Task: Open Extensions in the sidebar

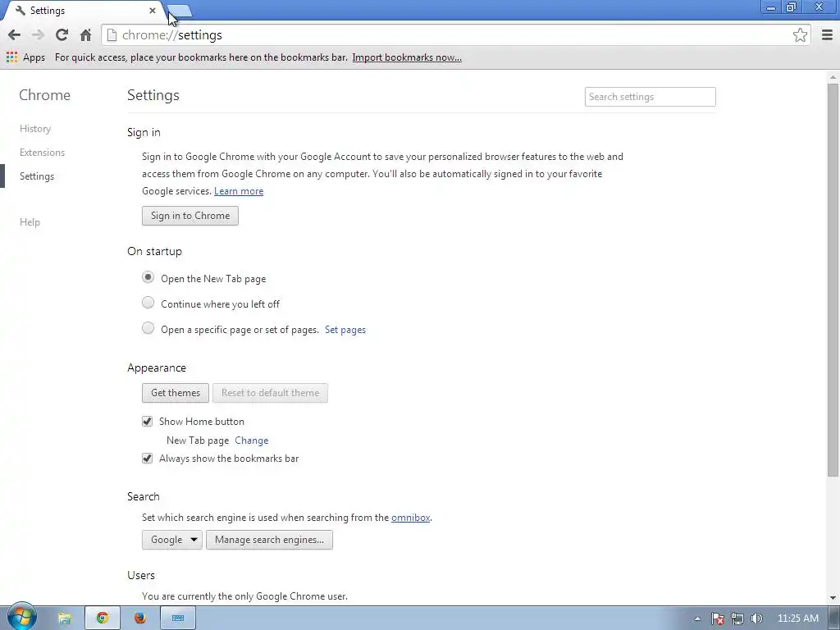Action: (43, 152)
